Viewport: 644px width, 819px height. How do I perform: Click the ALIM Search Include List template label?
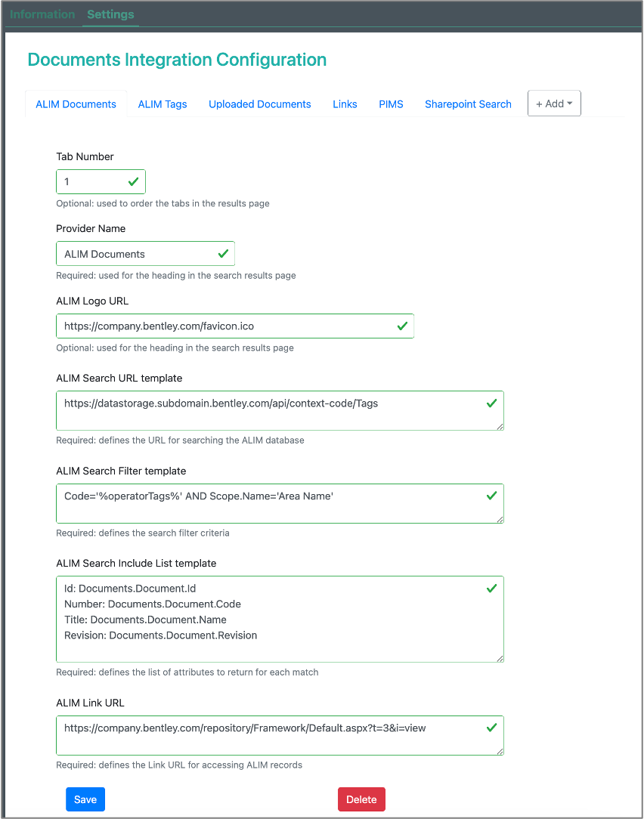click(x=136, y=563)
